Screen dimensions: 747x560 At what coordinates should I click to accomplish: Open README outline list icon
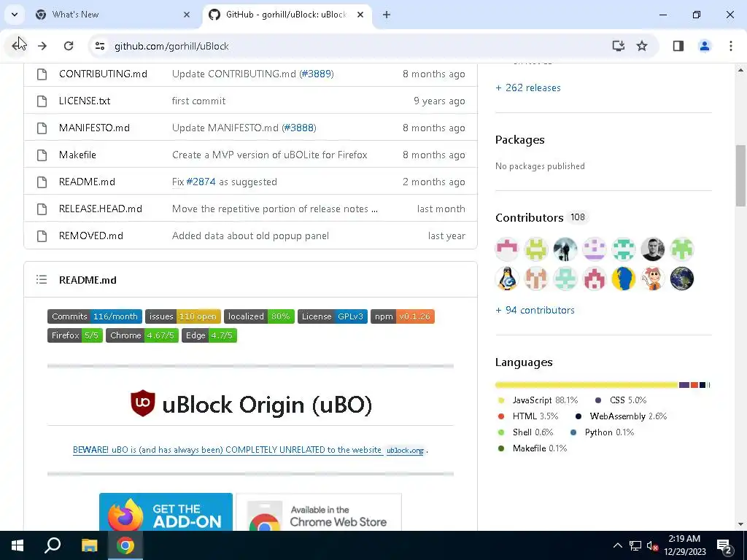42,279
